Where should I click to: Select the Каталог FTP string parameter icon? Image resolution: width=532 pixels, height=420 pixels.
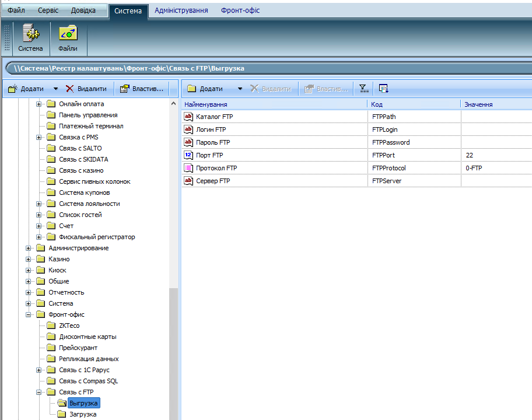pyautogui.click(x=188, y=117)
